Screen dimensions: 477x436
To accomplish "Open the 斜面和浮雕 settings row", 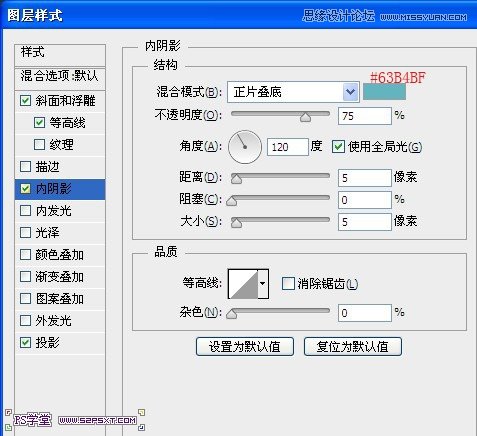I will (x=60, y=101).
